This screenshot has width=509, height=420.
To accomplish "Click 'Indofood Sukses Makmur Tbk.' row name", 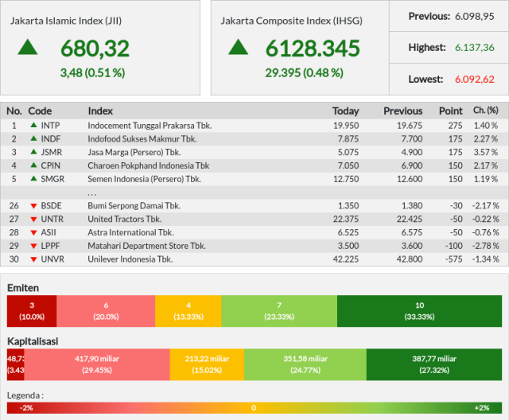I will (142, 139).
